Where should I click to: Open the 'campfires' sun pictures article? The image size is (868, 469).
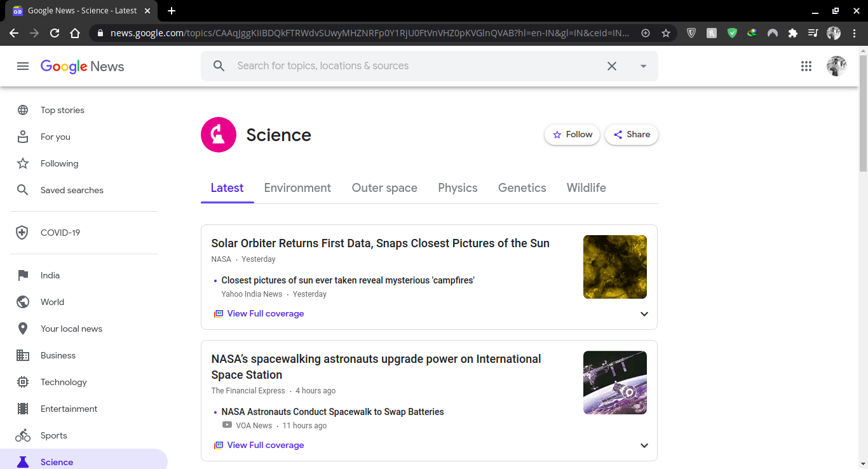[348, 280]
